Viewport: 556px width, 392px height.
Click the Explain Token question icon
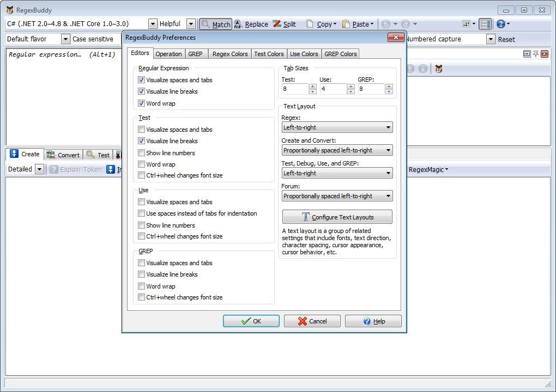click(53, 169)
